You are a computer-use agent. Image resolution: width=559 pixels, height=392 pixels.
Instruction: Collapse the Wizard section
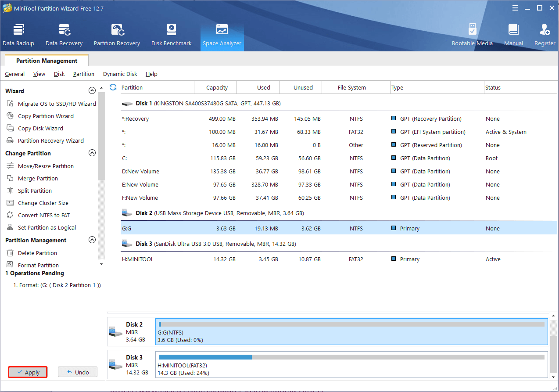[92, 91]
